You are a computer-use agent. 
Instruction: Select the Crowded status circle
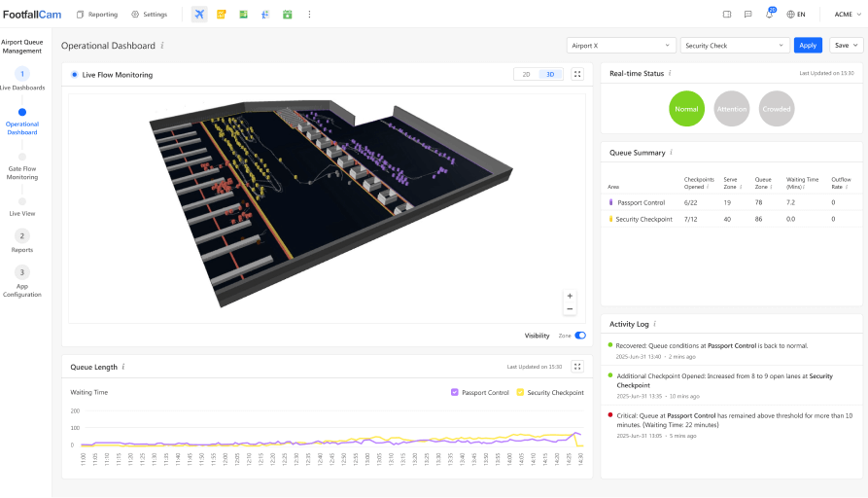(x=776, y=109)
